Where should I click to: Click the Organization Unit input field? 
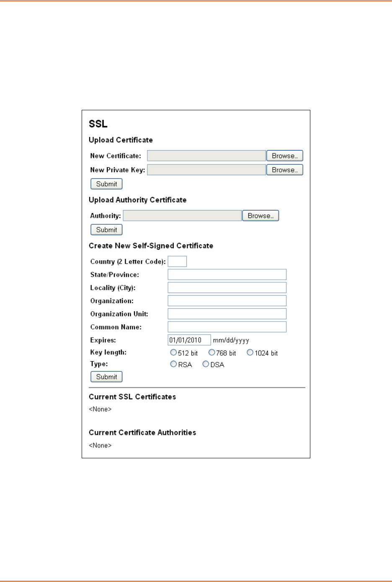[x=227, y=314]
